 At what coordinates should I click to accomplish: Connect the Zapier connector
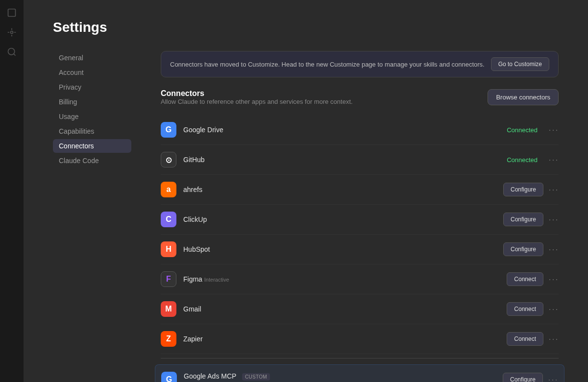525,339
